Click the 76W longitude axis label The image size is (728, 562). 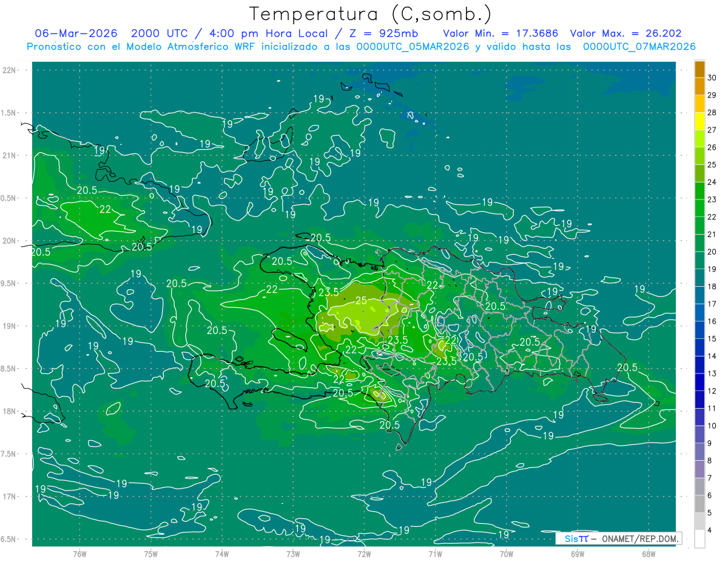79,554
